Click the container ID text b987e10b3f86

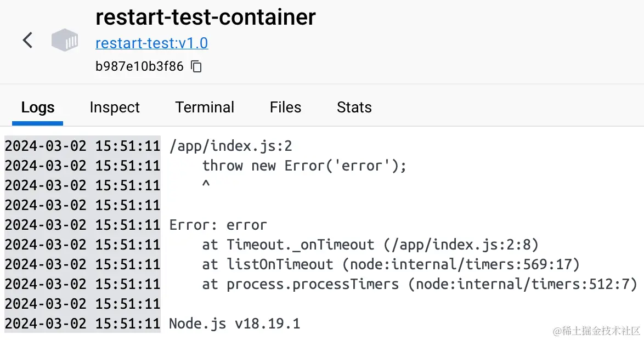[x=139, y=66]
